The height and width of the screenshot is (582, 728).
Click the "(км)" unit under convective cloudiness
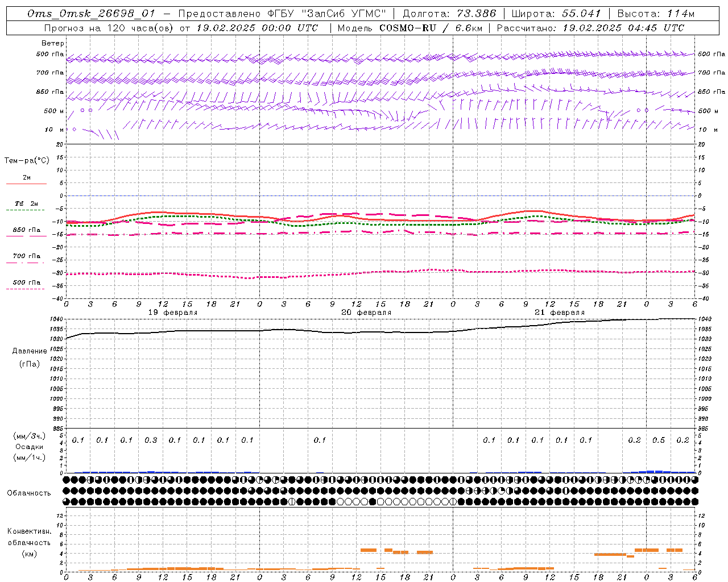tap(29, 554)
